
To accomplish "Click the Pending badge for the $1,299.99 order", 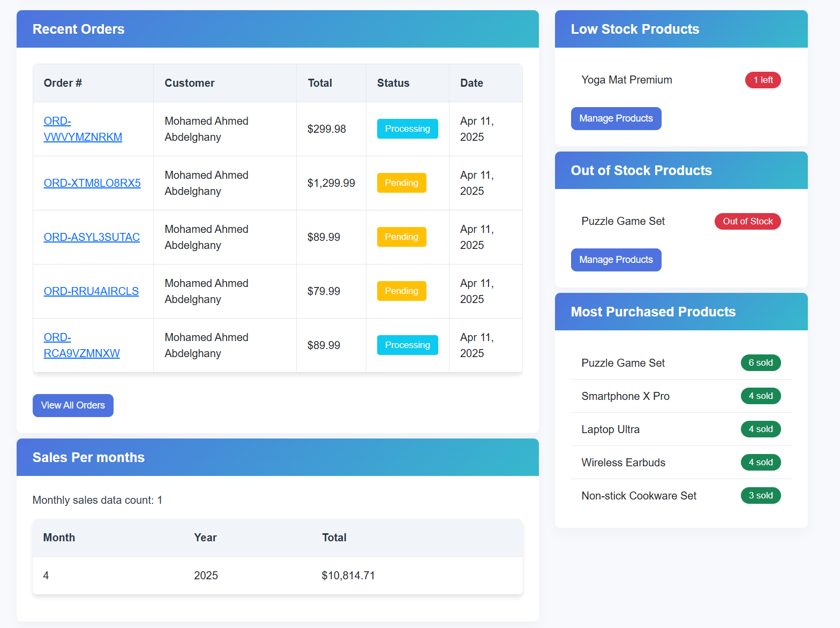I will (401, 183).
